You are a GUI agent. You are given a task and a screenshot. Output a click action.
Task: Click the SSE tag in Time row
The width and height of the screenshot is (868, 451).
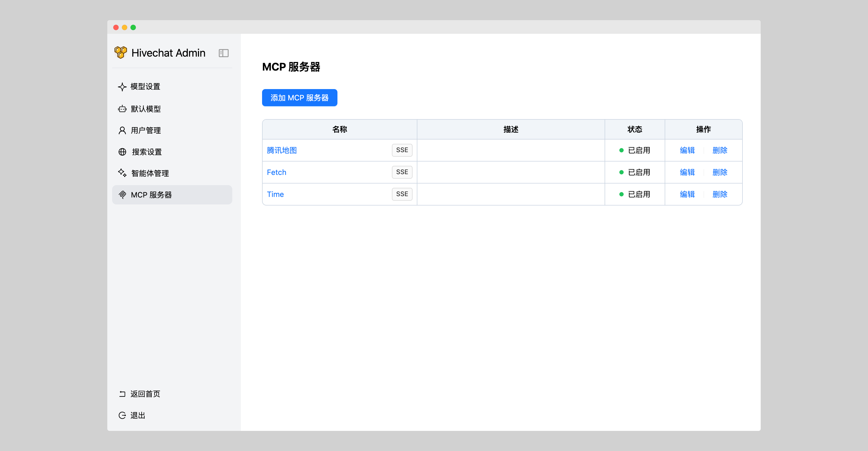click(402, 194)
